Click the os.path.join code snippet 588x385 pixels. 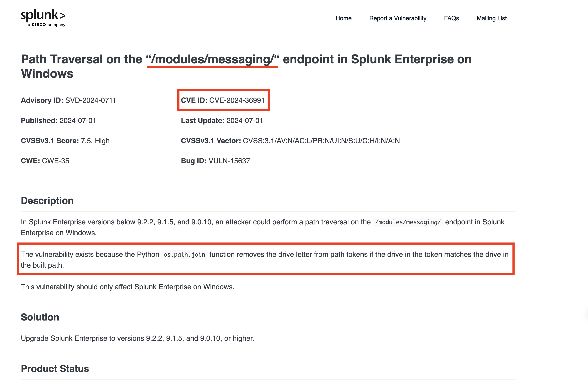(x=184, y=254)
